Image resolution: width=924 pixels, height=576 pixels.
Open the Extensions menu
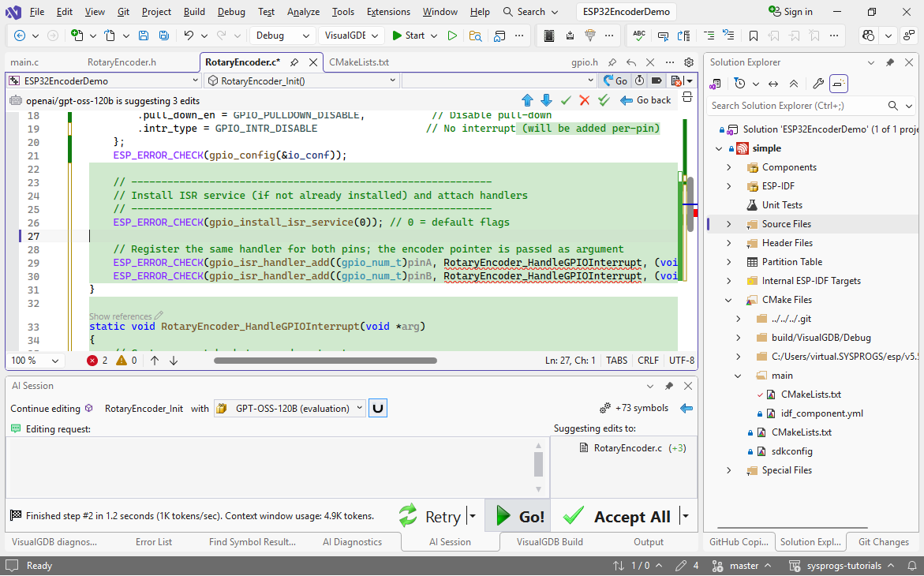coord(388,12)
